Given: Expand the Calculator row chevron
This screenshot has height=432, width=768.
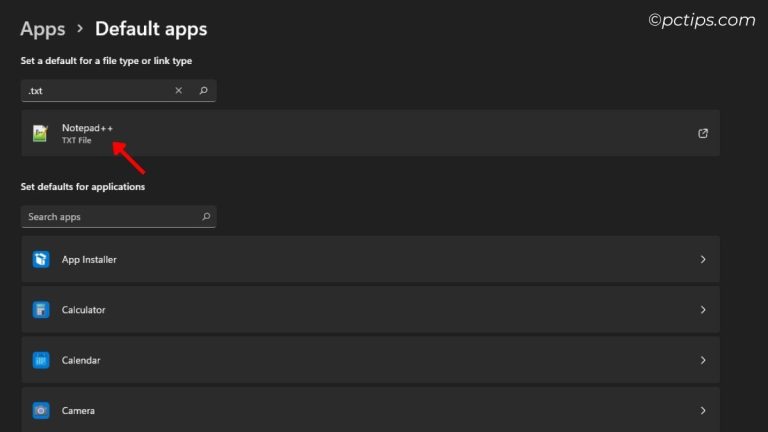Looking at the screenshot, I should 703,310.
